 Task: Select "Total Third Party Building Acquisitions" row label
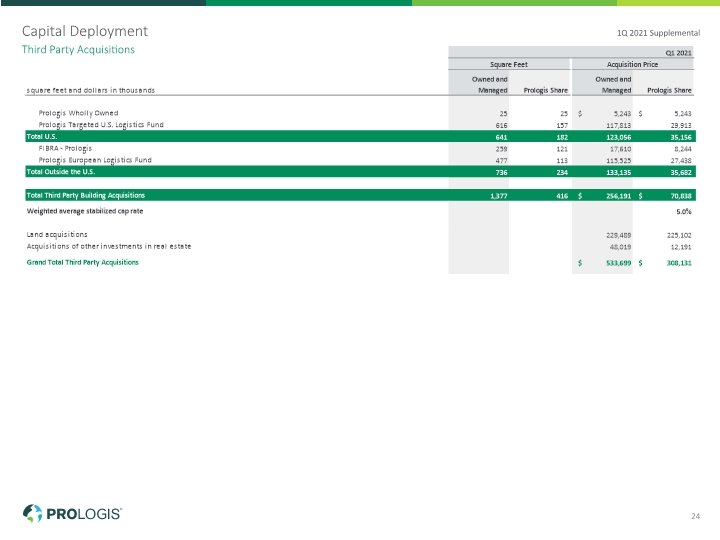tap(85, 195)
